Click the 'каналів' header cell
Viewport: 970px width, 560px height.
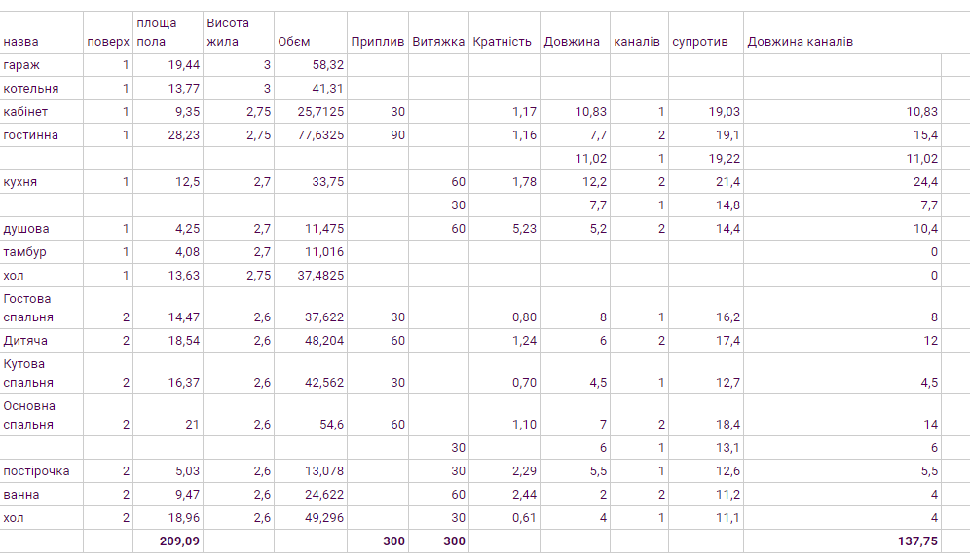click(x=639, y=32)
